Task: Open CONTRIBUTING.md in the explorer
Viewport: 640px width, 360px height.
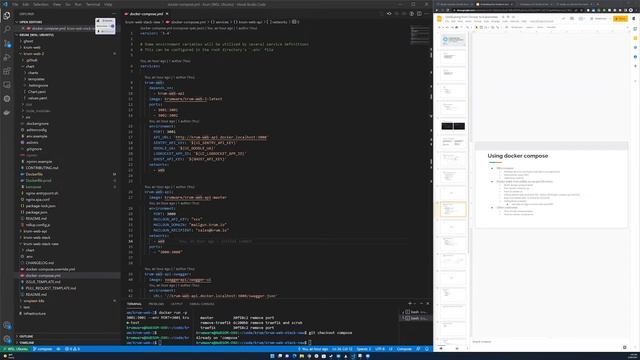Action: (42, 168)
